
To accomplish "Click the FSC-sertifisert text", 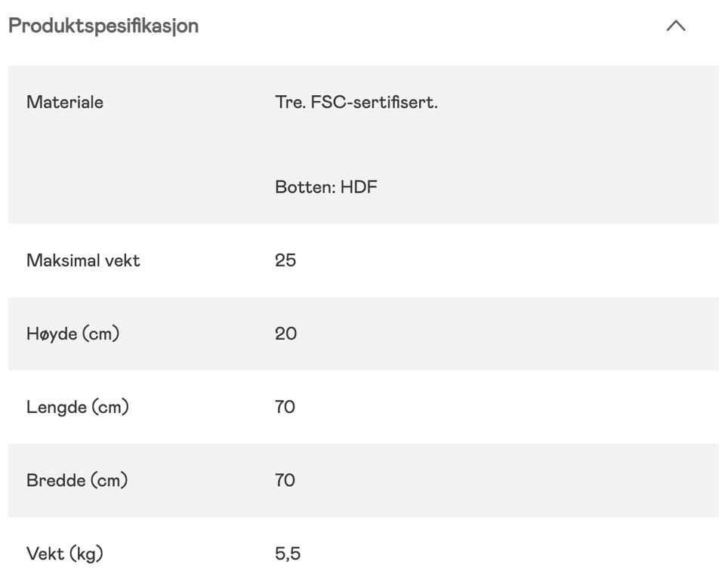I will pyautogui.click(x=375, y=102).
